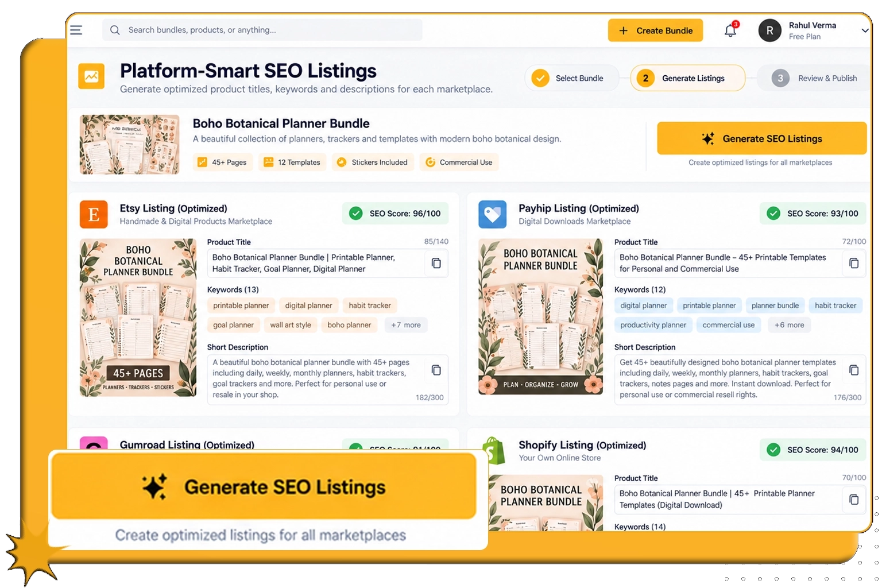Expand the user account dropdown chevron
The height and width of the screenshot is (588, 882).
(865, 30)
